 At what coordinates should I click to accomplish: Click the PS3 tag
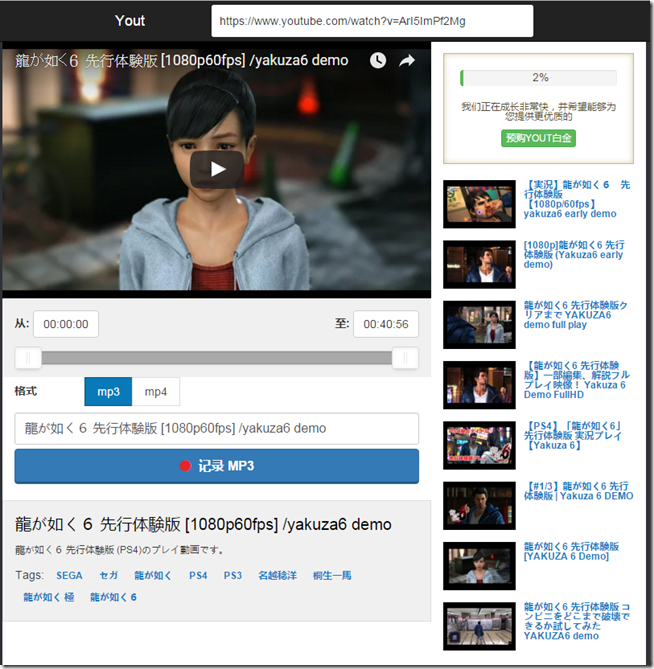click(233, 576)
